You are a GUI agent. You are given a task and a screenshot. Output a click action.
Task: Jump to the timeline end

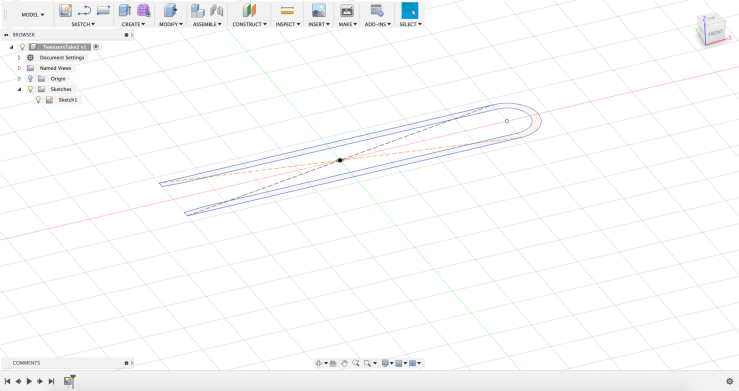click(x=51, y=381)
